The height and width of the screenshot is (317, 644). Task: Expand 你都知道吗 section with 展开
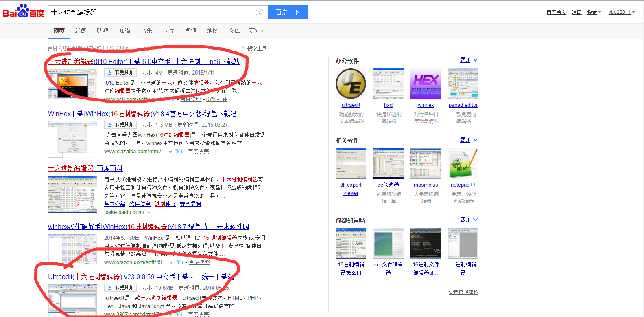[469, 220]
